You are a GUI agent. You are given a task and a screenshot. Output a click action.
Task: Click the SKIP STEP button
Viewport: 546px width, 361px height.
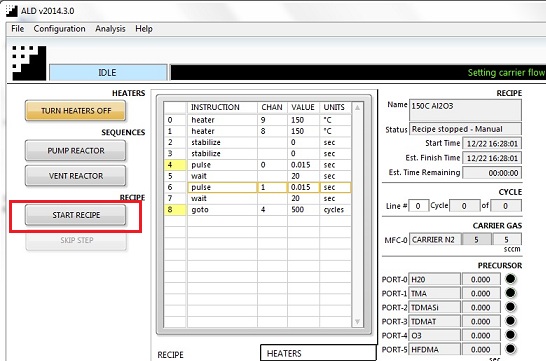pyautogui.click(x=76, y=241)
